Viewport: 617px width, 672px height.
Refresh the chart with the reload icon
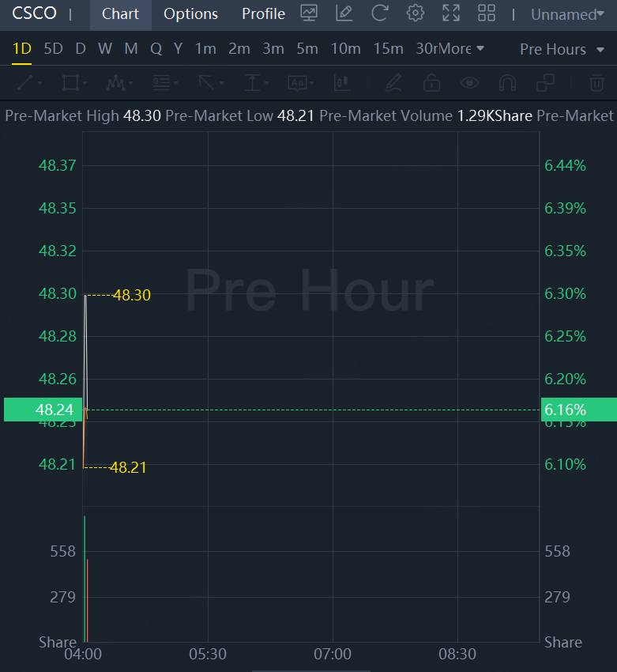click(380, 13)
